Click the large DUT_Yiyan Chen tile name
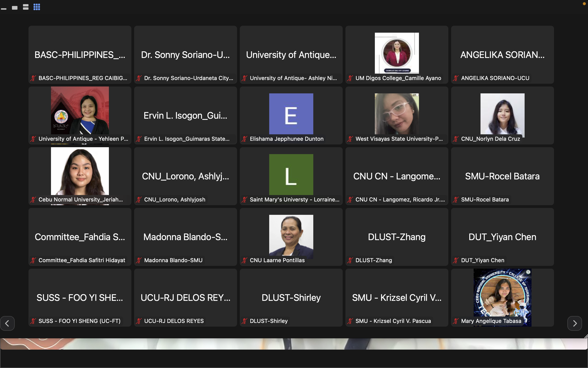Image resolution: width=588 pixels, height=368 pixels. [x=503, y=237]
